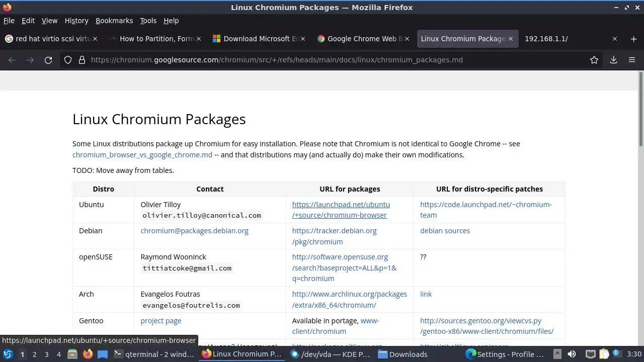
Task: Reload the current page
Action: [x=48, y=60]
